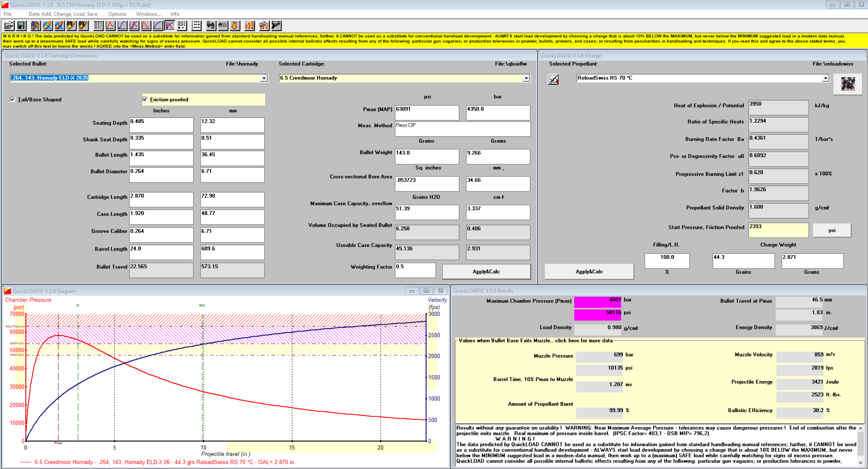Image resolution: width=868 pixels, height=469 pixels.
Task: Open the Selected Cartridge dropdown list
Action: [526, 78]
